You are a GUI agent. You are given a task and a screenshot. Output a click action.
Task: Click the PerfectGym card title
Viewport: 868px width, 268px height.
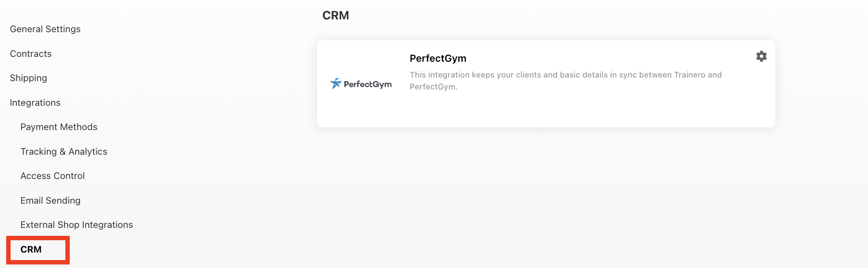pos(438,58)
